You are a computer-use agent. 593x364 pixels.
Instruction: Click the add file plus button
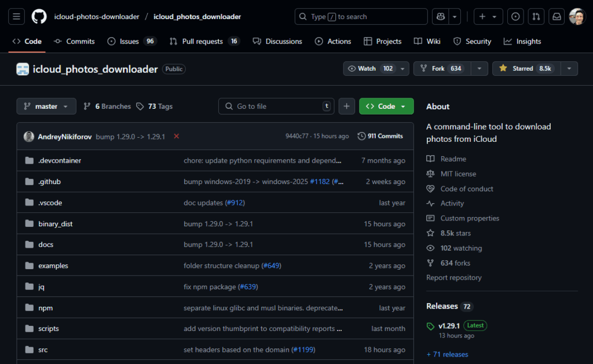point(346,106)
